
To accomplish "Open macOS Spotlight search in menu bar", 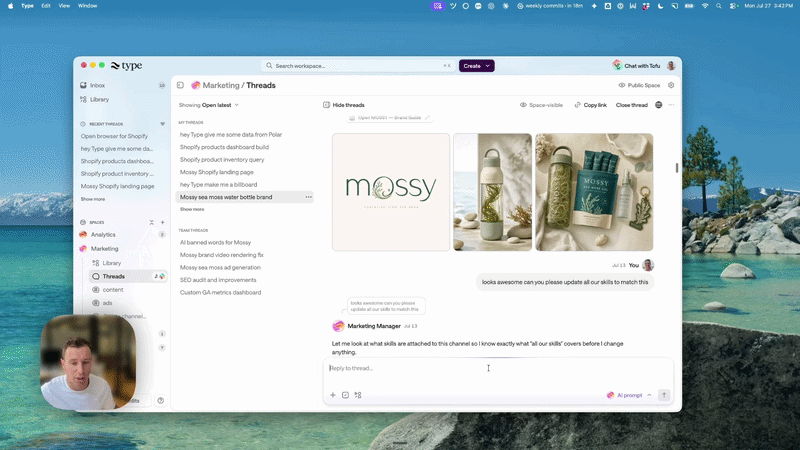I will tap(718, 6).
